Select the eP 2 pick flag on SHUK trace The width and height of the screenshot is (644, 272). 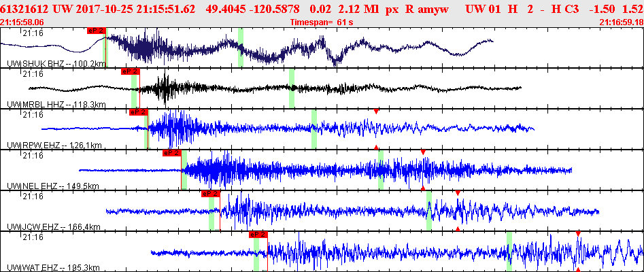point(97,31)
